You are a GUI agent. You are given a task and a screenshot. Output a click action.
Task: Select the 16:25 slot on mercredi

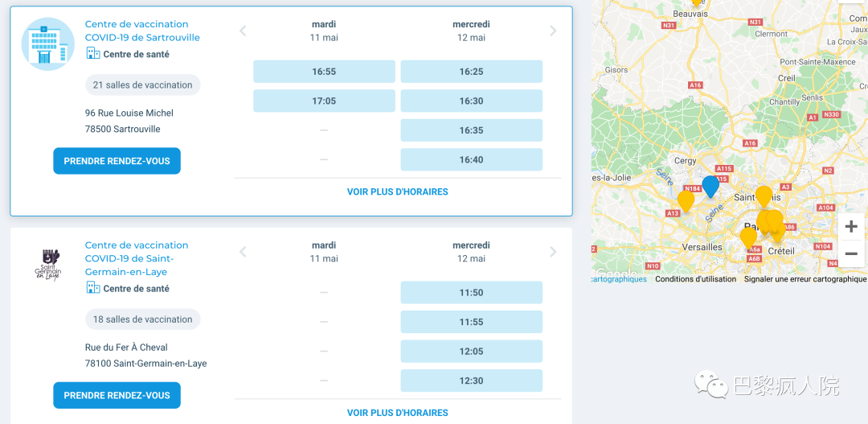point(471,72)
